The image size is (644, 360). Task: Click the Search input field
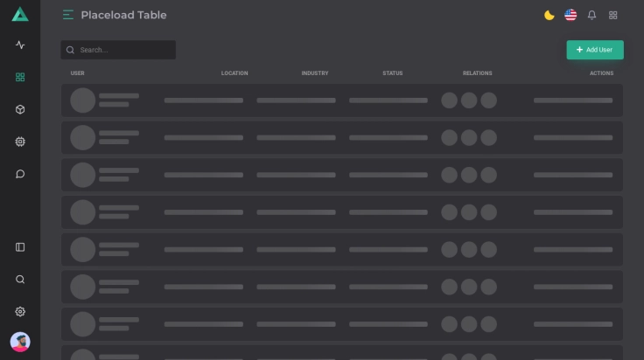122,50
